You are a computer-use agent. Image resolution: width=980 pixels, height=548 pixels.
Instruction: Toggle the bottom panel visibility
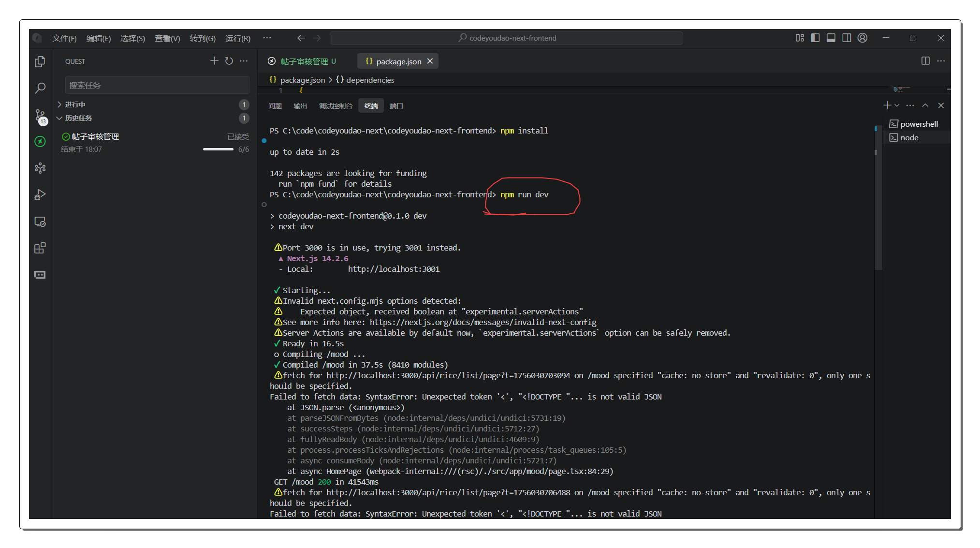pos(831,38)
